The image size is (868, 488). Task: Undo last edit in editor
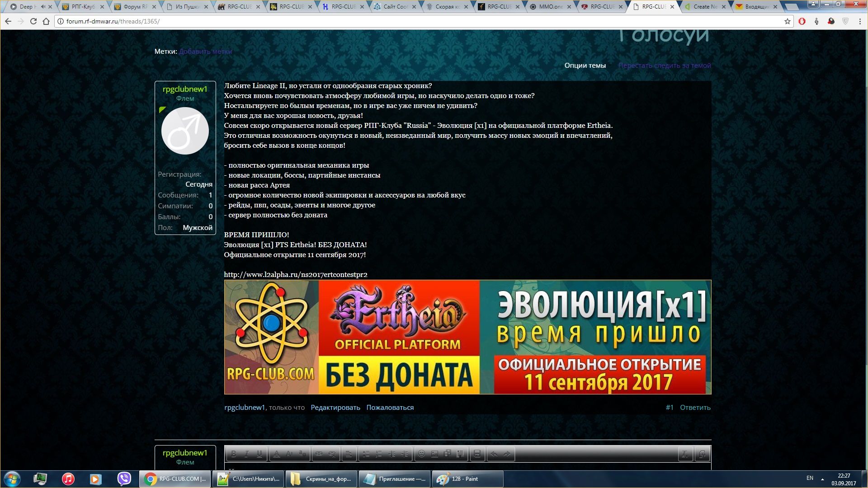[494, 454]
